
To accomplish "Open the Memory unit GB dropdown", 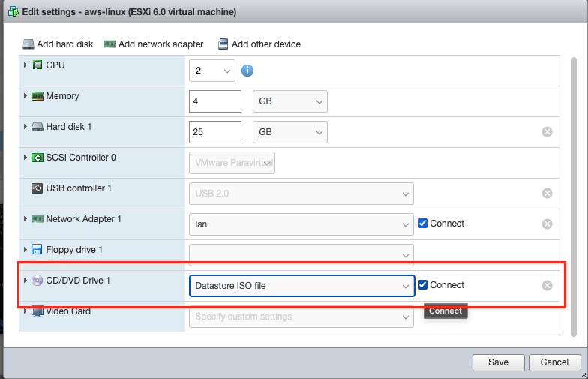I will pyautogui.click(x=290, y=101).
